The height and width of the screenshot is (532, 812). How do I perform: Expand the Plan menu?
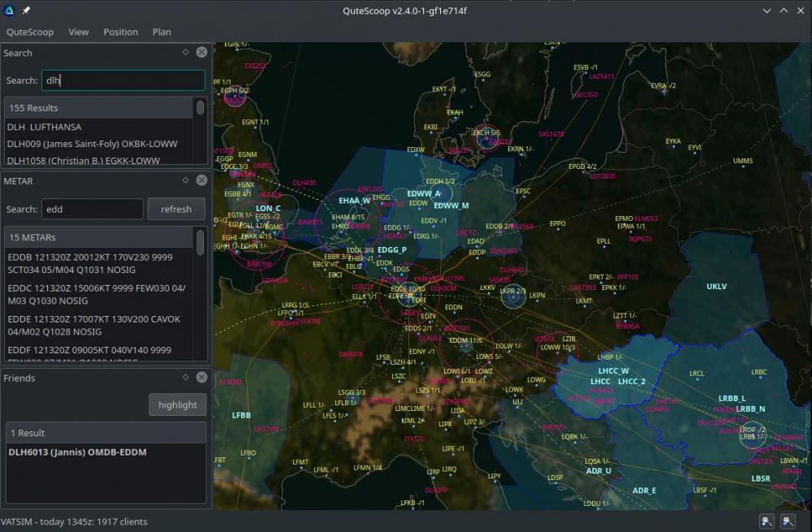click(x=162, y=32)
